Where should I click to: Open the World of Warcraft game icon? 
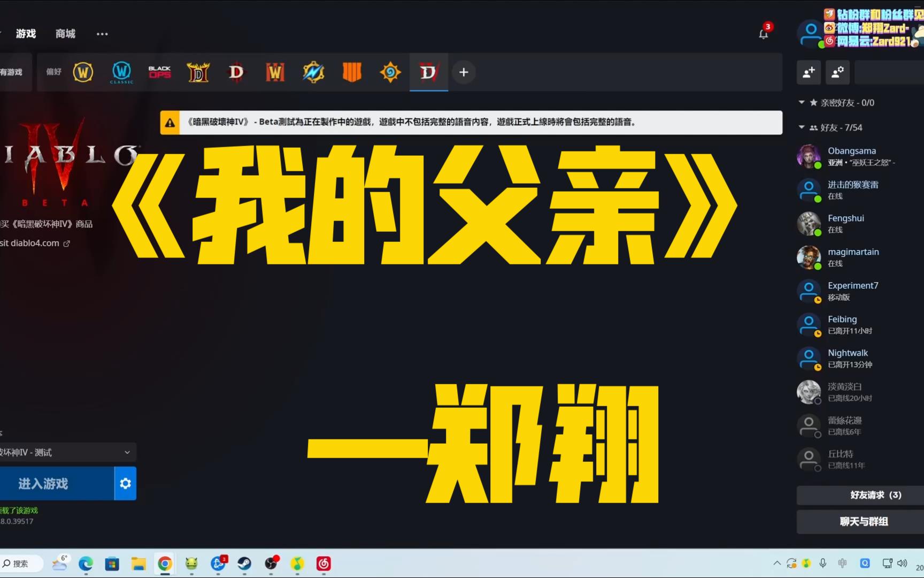coord(83,72)
